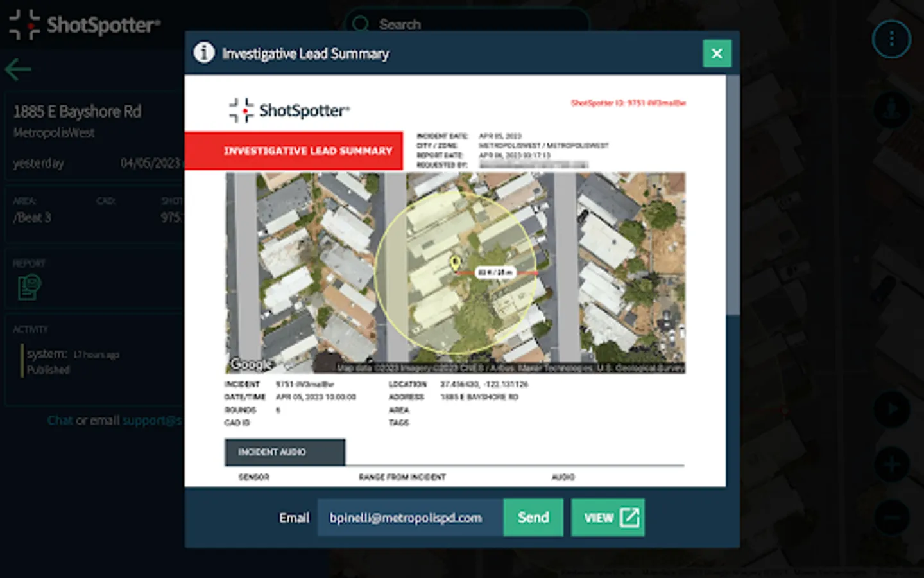
Task: Play the incident audio from map controls
Action: coord(891,409)
